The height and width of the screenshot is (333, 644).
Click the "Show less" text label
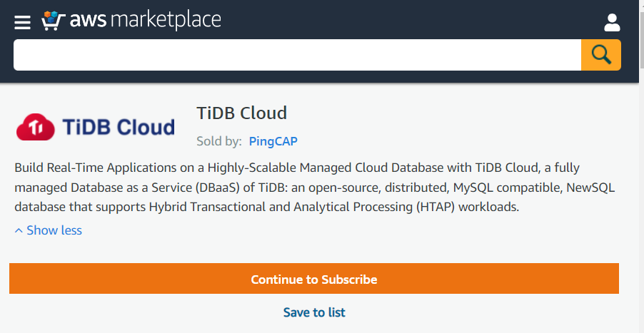tap(54, 230)
